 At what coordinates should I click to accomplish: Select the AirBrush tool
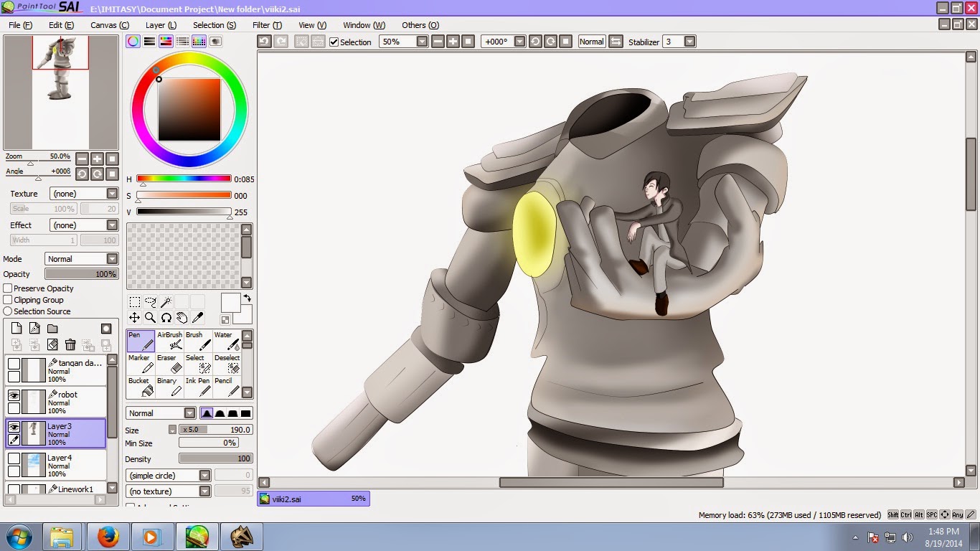(169, 341)
